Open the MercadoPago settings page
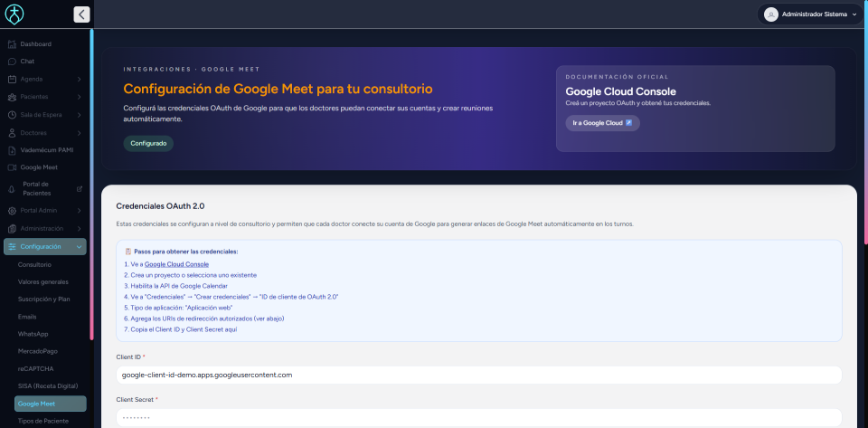The width and height of the screenshot is (868, 428). coord(39,351)
